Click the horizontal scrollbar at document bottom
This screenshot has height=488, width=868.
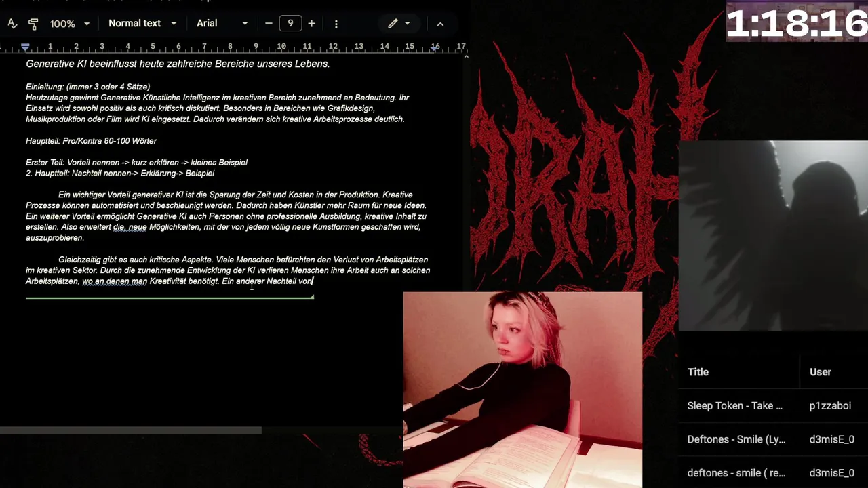(x=130, y=430)
